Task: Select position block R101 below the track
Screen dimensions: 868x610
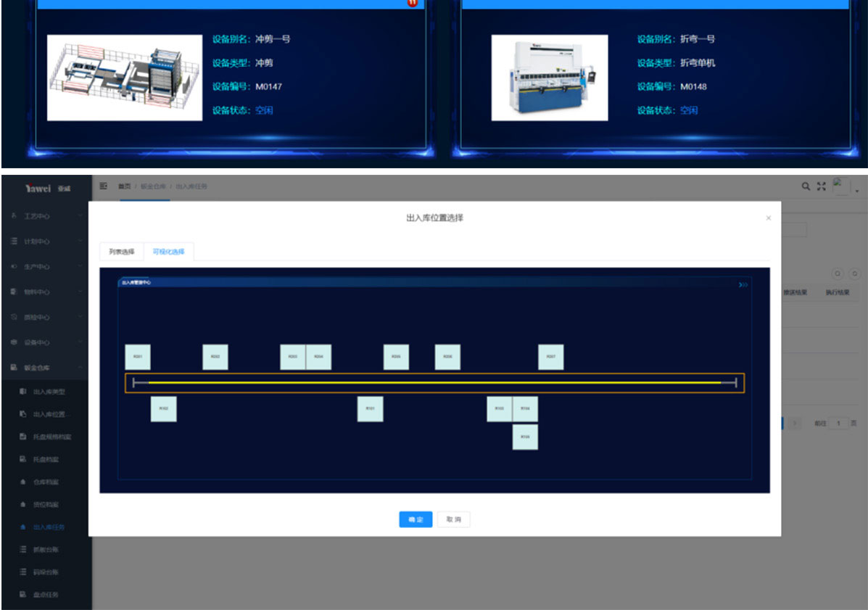Action: click(x=370, y=409)
